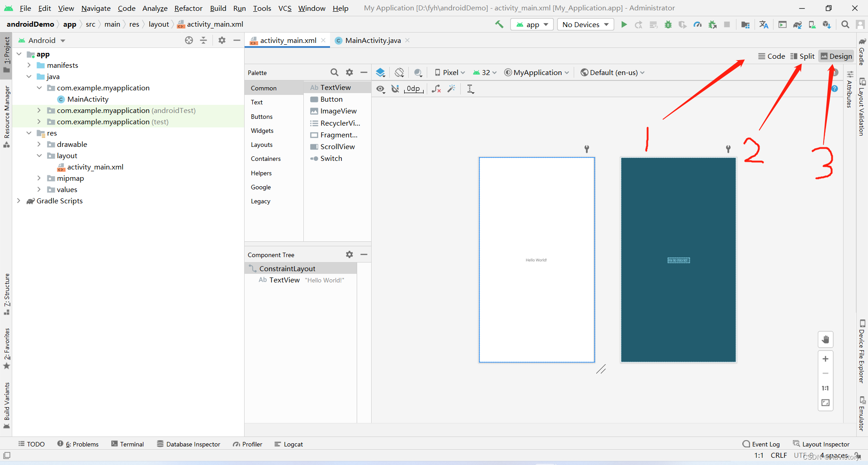Open the Terminal tool window
This screenshot has height=465, width=868.
click(127, 444)
